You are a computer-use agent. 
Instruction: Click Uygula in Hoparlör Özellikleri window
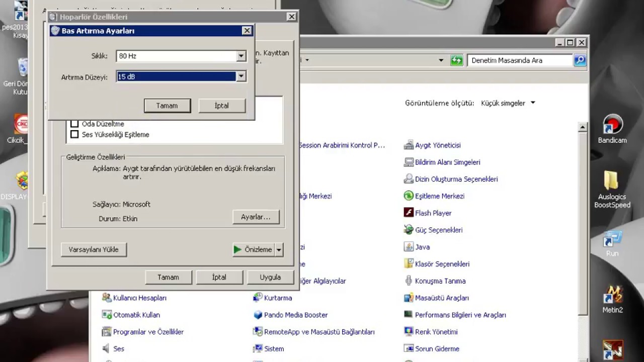270,277
